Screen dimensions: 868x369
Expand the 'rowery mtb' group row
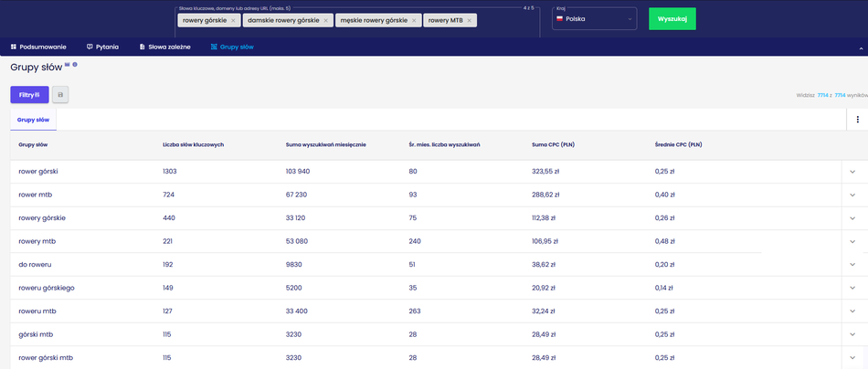852,242
